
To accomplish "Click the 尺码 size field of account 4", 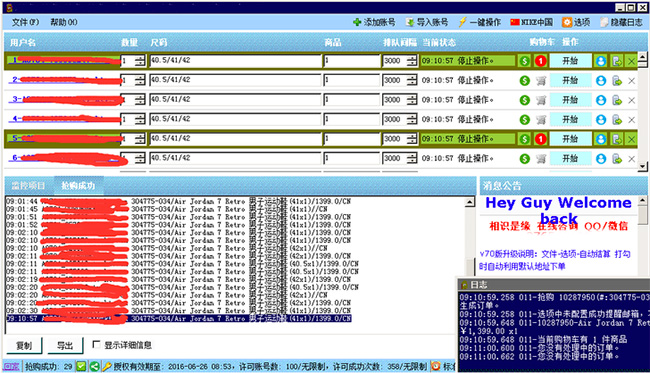I will click(x=235, y=120).
